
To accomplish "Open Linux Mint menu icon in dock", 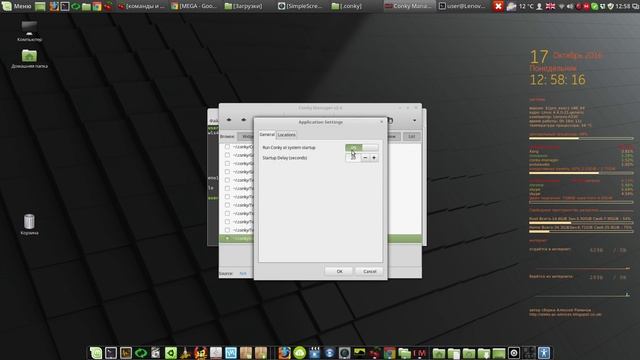I will [x=96, y=353].
